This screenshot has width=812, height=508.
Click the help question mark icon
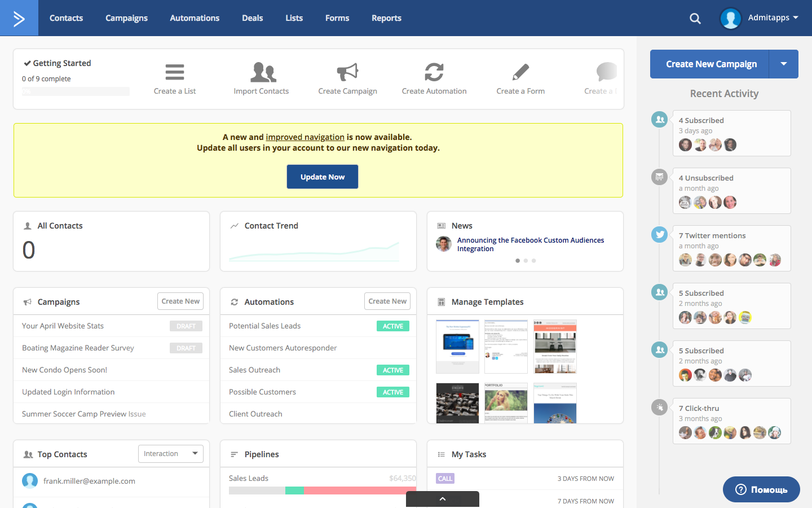[741, 490]
